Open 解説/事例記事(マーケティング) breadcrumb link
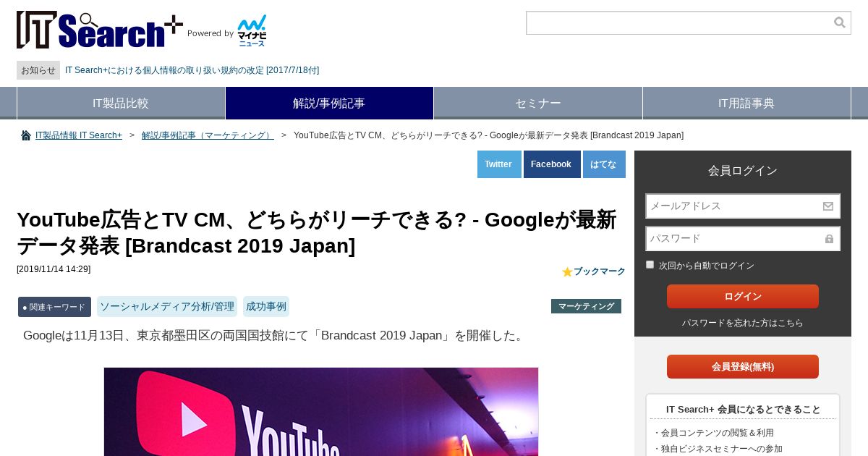The width and height of the screenshot is (868, 456). click(208, 135)
